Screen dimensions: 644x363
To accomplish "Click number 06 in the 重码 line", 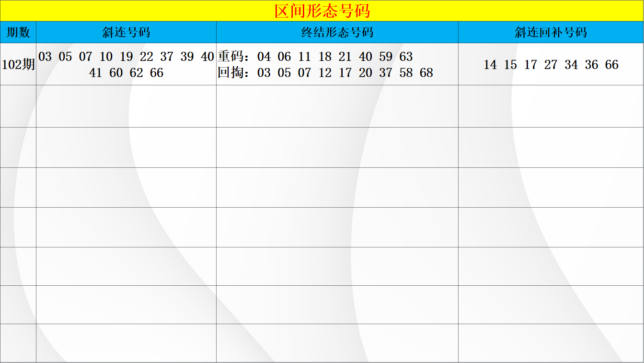I will (x=284, y=57).
